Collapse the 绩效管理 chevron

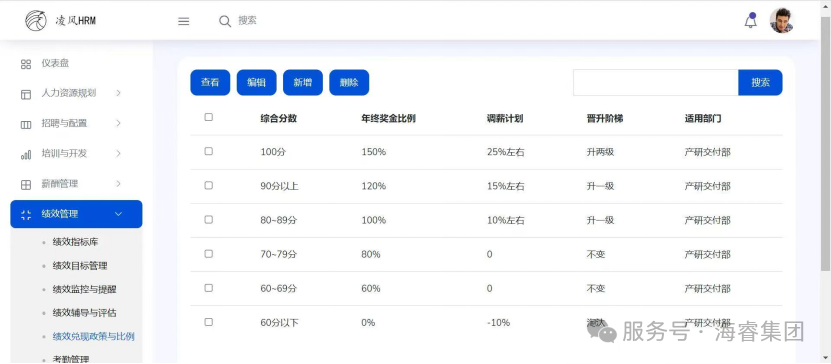click(118, 214)
